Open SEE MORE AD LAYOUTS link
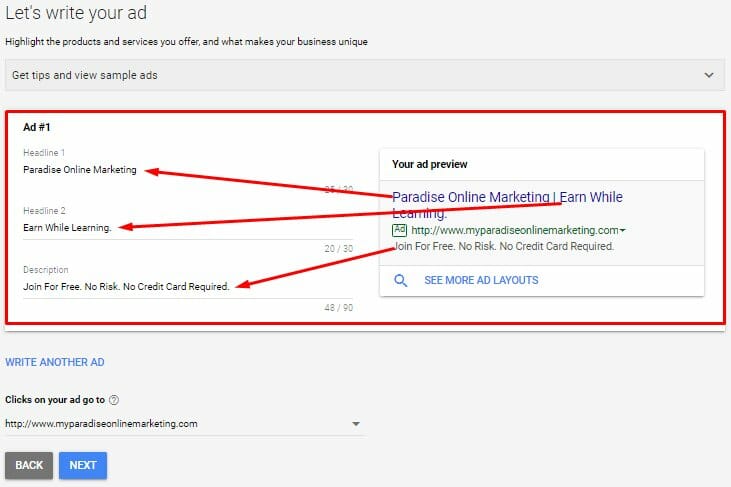Viewport: 731px width, 487px height. (x=481, y=280)
